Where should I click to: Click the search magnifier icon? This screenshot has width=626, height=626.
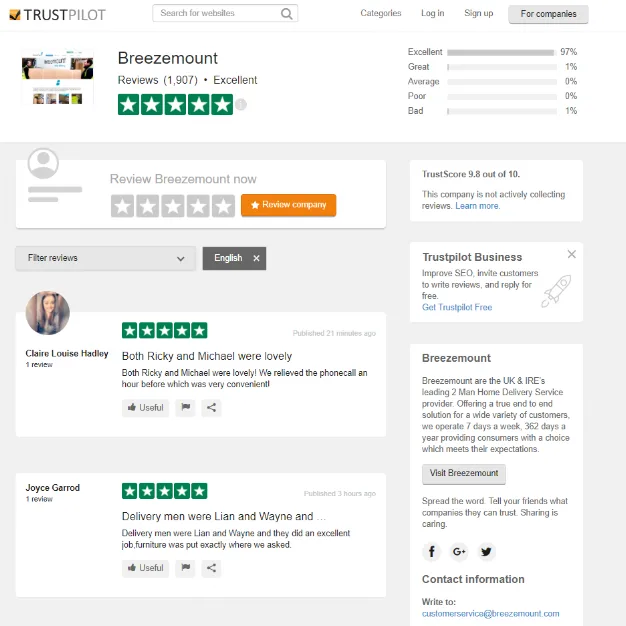click(286, 14)
